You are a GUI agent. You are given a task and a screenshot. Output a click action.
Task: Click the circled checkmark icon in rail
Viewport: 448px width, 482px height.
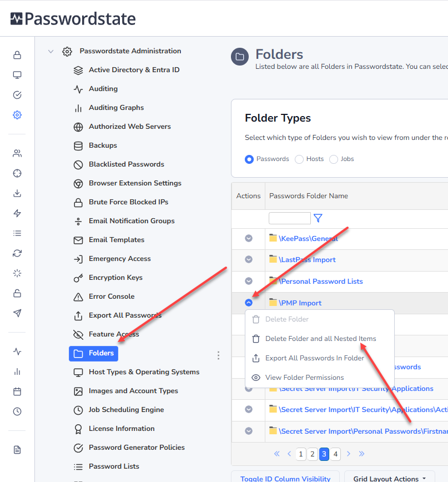(x=17, y=95)
